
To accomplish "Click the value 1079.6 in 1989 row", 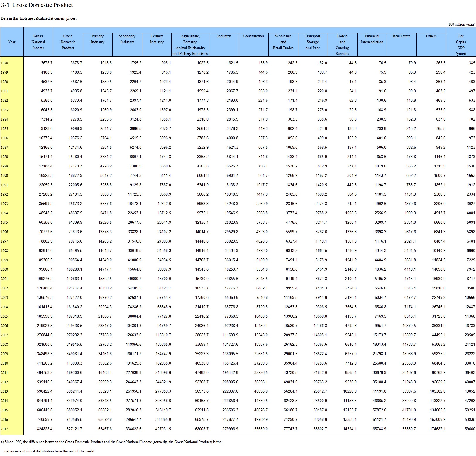I will [380, 166].
